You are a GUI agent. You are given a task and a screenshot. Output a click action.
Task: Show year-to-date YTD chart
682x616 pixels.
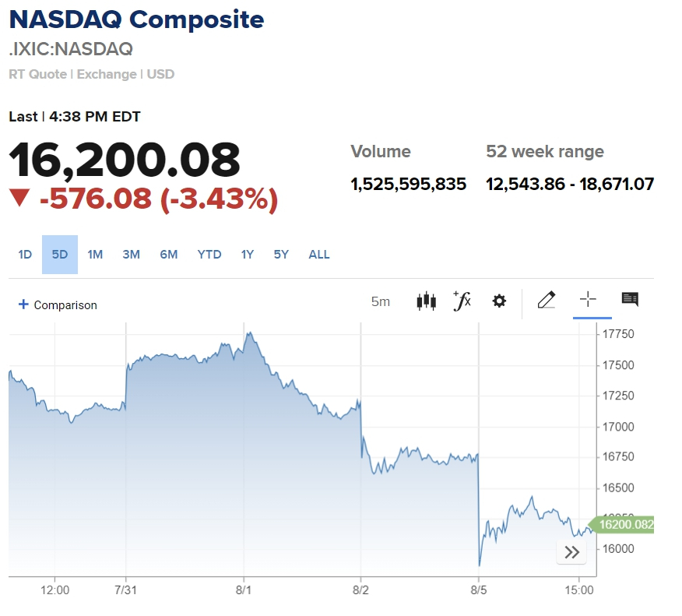point(209,255)
